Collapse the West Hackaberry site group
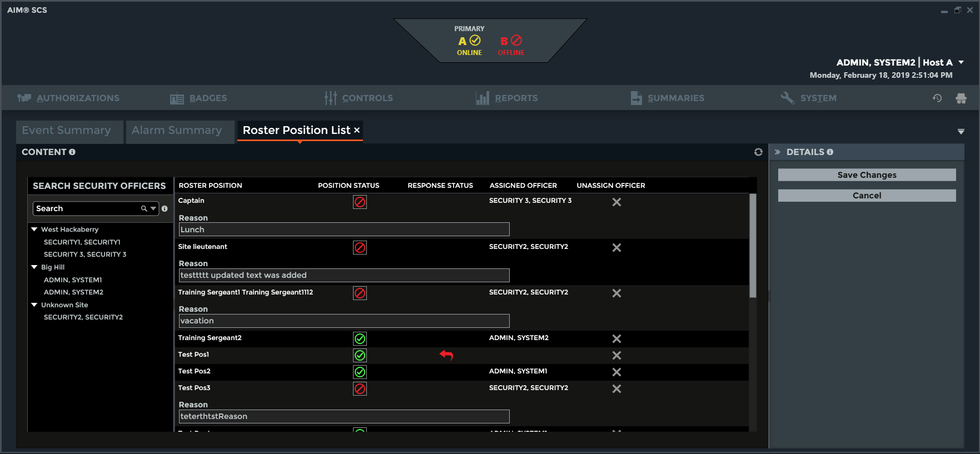The width and height of the screenshot is (980, 454). point(34,230)
